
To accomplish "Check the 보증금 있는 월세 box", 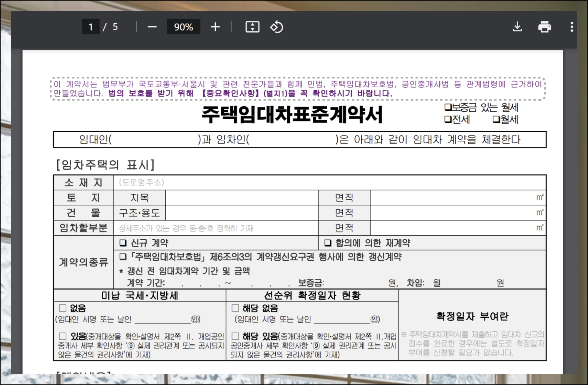I will tap(448, 107).
